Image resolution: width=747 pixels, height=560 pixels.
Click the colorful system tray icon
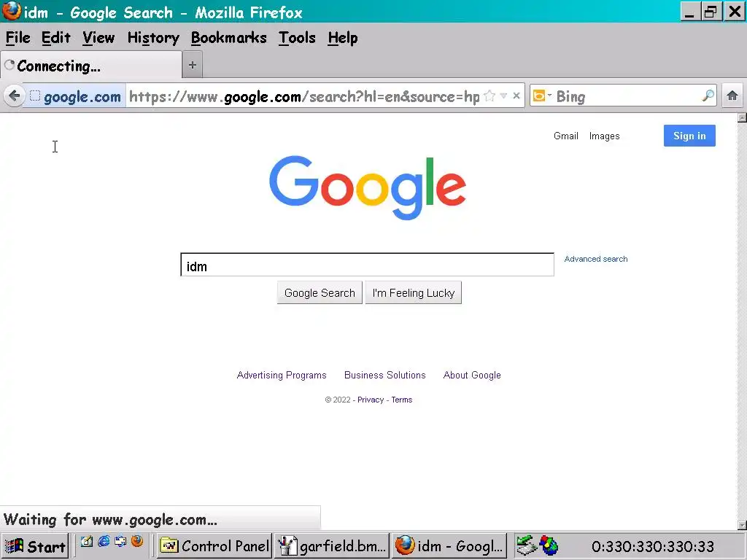click(549, 545)
